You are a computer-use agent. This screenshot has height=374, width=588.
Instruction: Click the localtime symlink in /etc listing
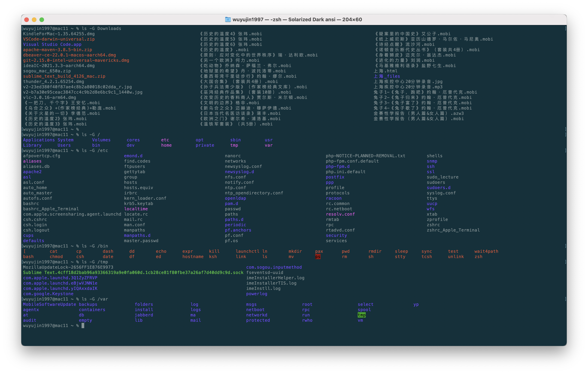pos(136,209)
